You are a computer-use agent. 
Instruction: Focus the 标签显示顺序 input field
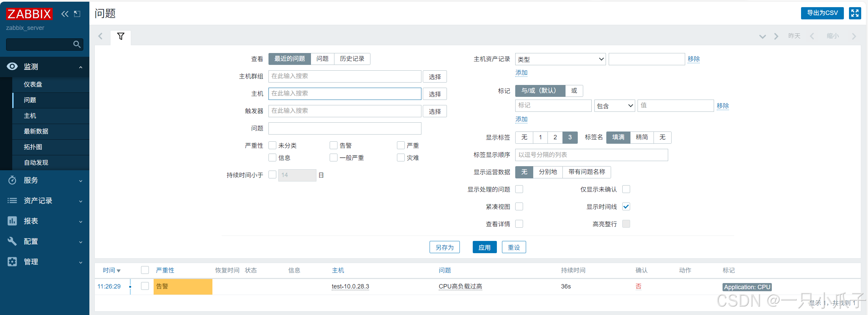591,155
